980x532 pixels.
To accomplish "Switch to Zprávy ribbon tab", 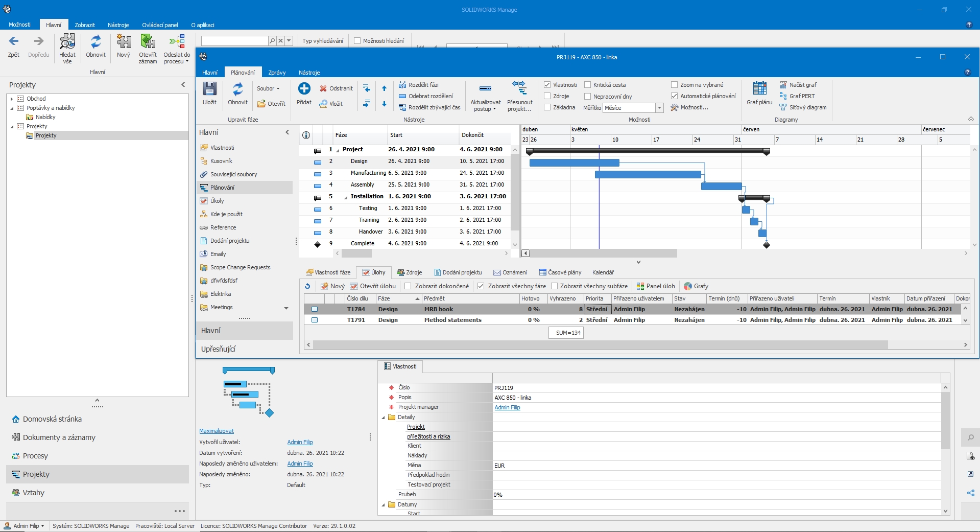I will (x=277, y=73).
